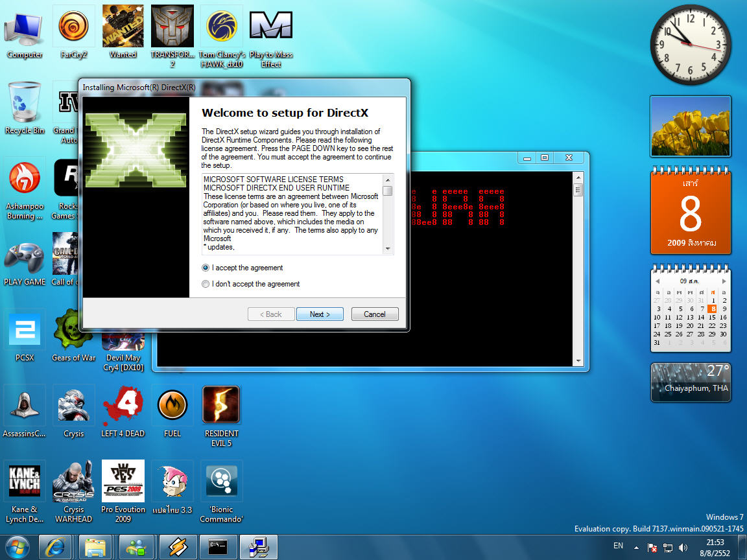
Task: Select the Kane & Lynch icon
Action: pos(24,493)
